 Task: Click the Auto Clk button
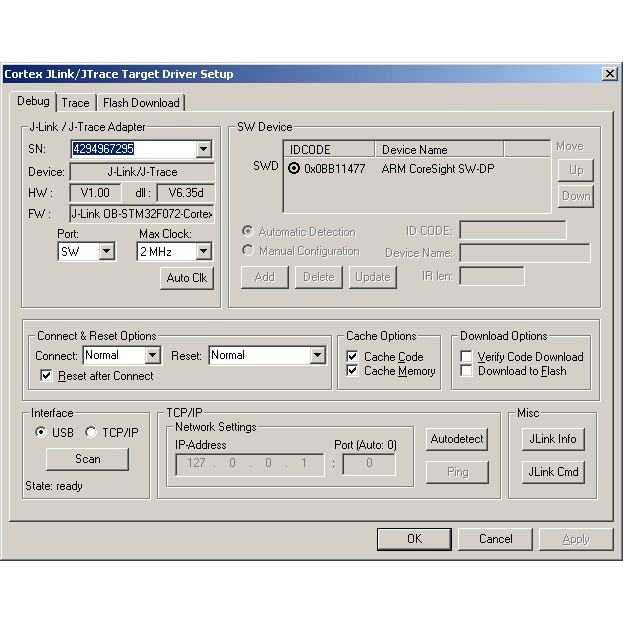187,278
